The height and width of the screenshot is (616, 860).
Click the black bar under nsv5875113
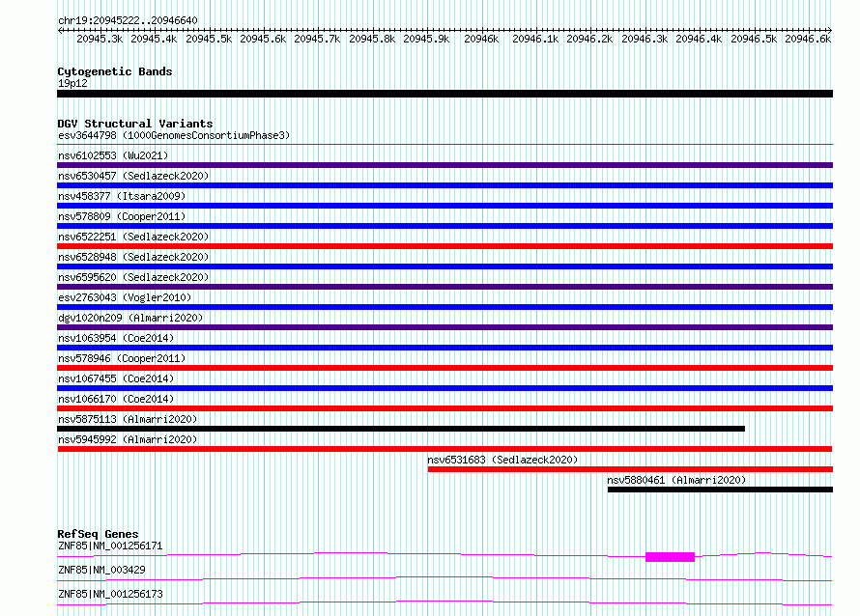[x=401, y=429]
